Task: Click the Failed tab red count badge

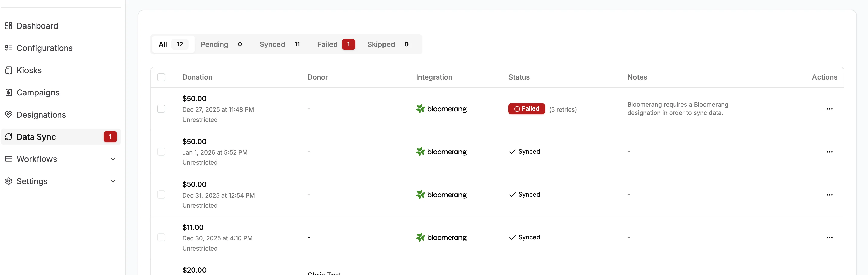Action: coord(348,44)
